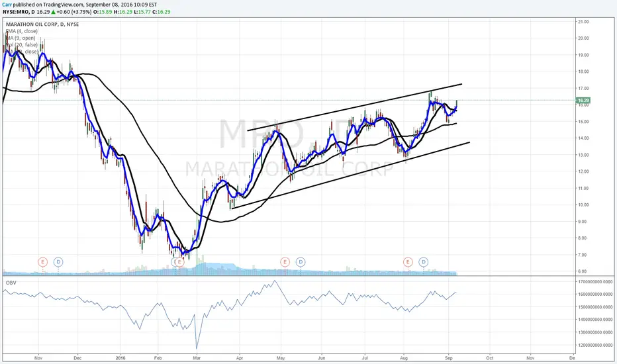The image size is (617, 364).
Task: Click the 1300000000.0000 OBV axis label
Action: point(595,332)
